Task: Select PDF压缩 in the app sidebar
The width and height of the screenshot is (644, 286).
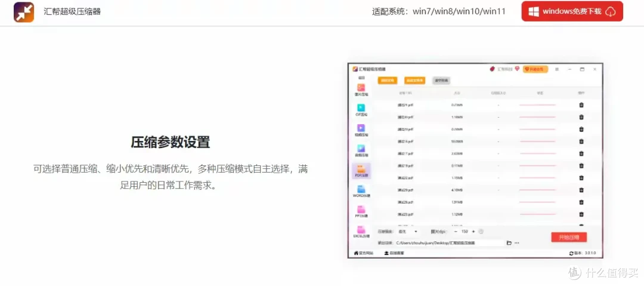Action: click(x=361, y=171)
